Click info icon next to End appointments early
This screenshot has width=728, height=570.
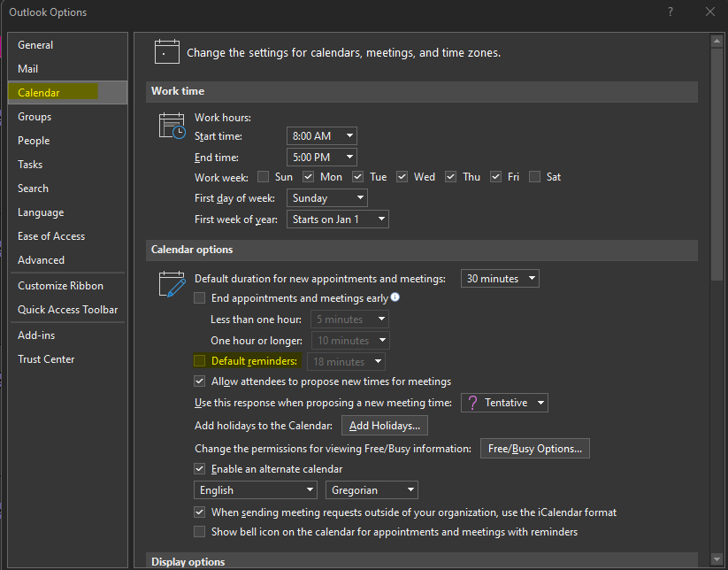click(x=395, y=297)
